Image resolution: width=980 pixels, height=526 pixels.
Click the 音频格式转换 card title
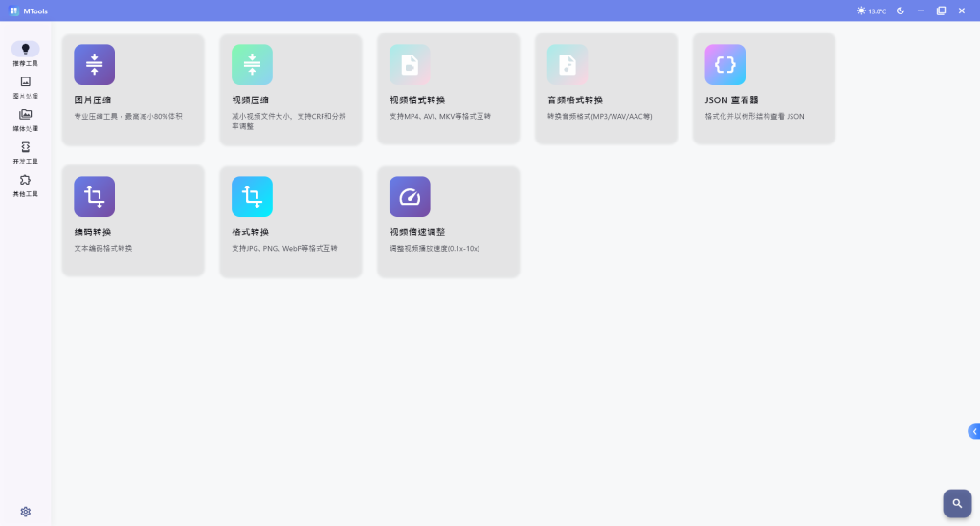575,100
